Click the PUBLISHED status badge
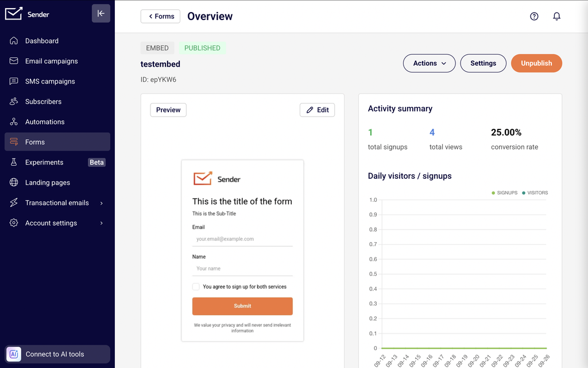588x368 pixels. 202,48
